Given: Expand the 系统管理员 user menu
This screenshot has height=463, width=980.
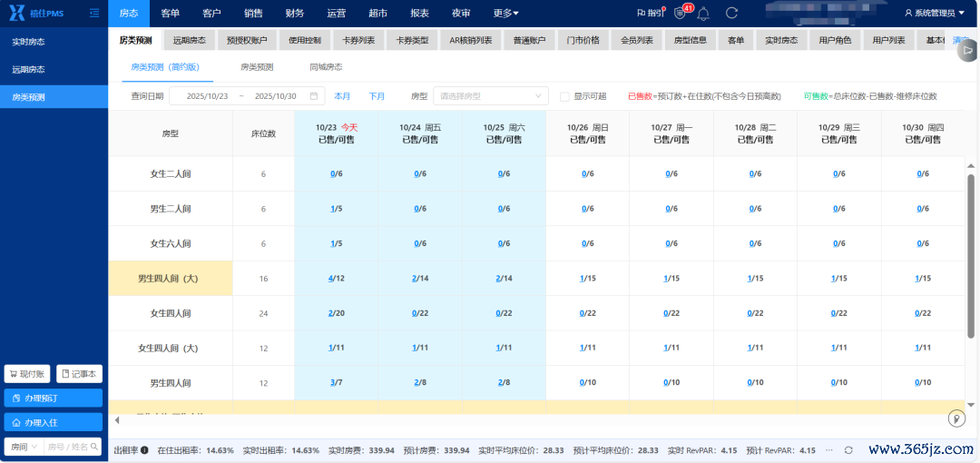Looking at the screenshot, I should 935,14.
